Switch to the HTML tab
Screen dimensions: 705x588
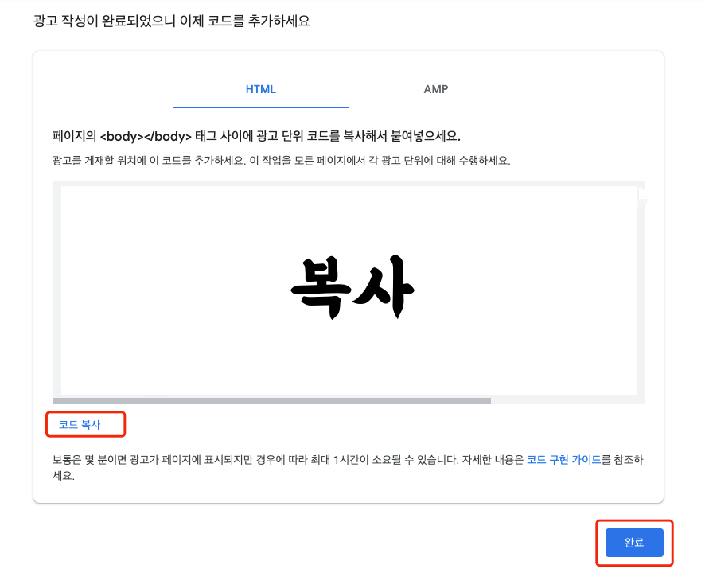(x=260, y=89)
